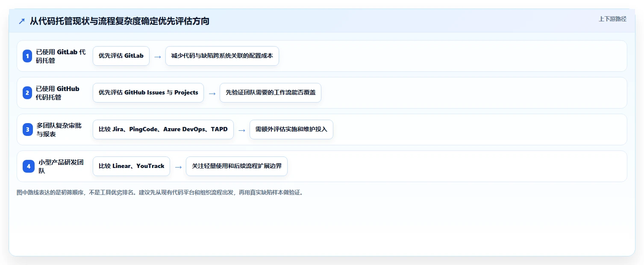The width and height of the screenshot is (644, 265).
Task: Select the title 从代码托管现状与流程复杂度确定优先评估方向
Action: pos(120,21)
